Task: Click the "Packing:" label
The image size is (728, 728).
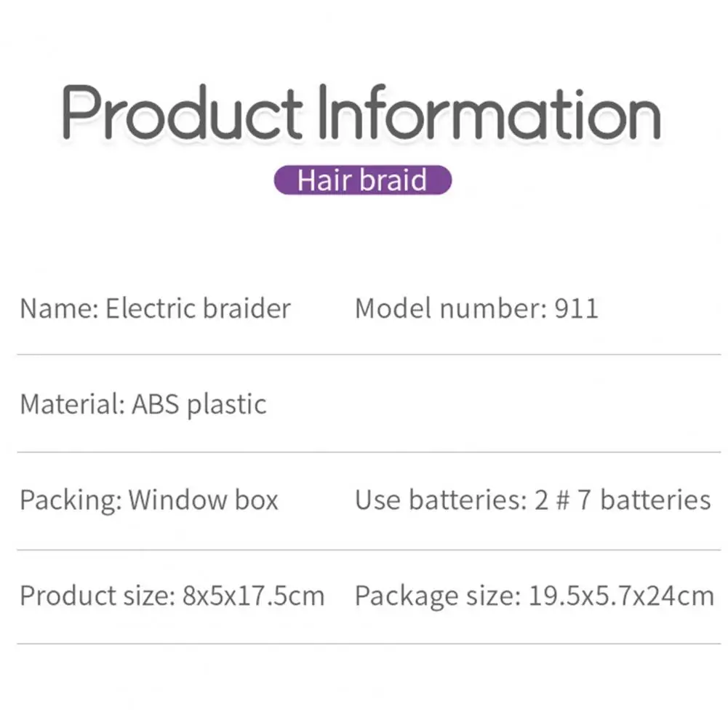Action: coord(71,500)
